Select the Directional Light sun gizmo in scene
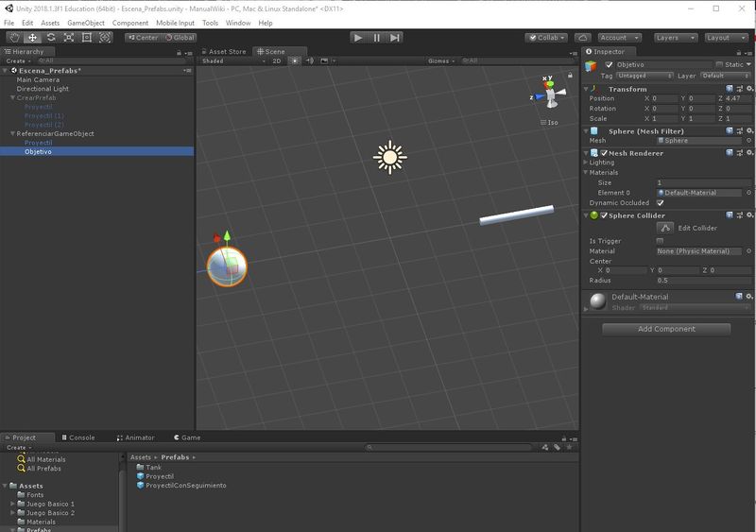Image resolution: width=756 pixels, height=532 pixels. click(x=389, y=157)
